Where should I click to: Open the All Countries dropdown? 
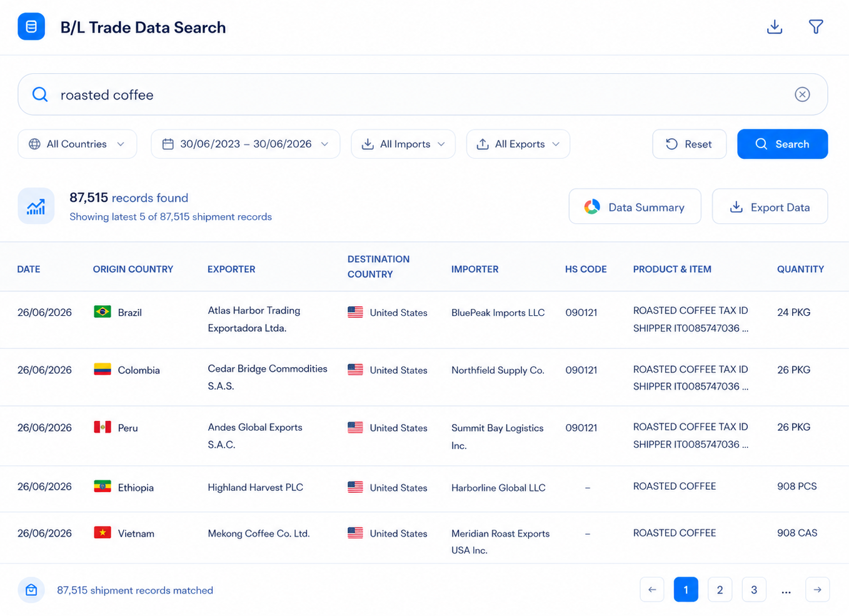[x=78, y=144]
